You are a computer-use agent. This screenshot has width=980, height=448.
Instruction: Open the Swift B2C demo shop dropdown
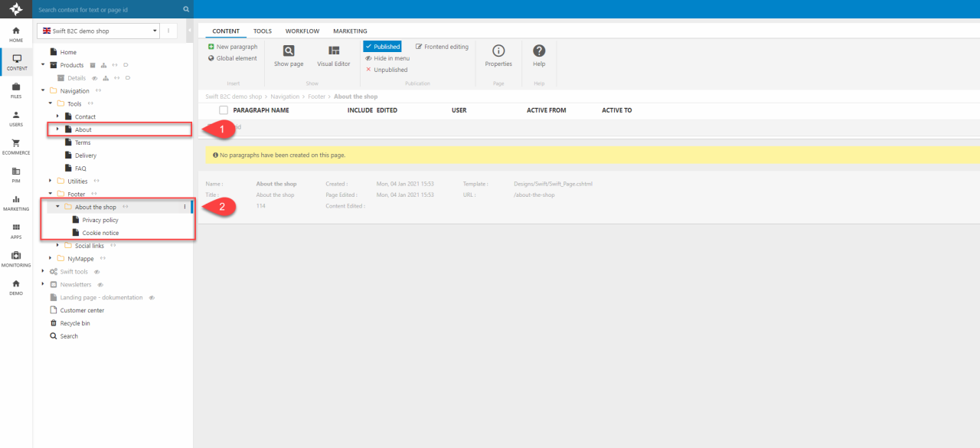(x=98, y=31)
